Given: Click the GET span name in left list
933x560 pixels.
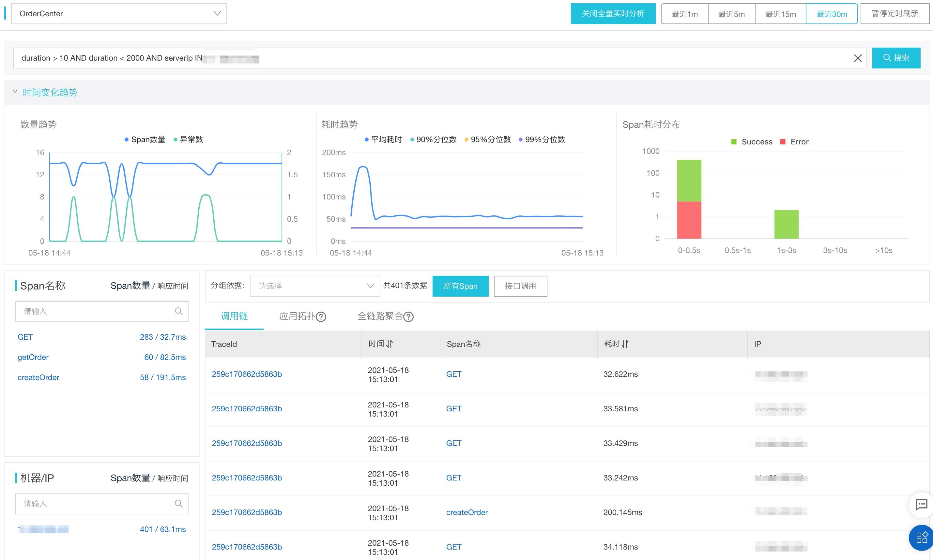Looking at the screenshot, I should 25,337.
